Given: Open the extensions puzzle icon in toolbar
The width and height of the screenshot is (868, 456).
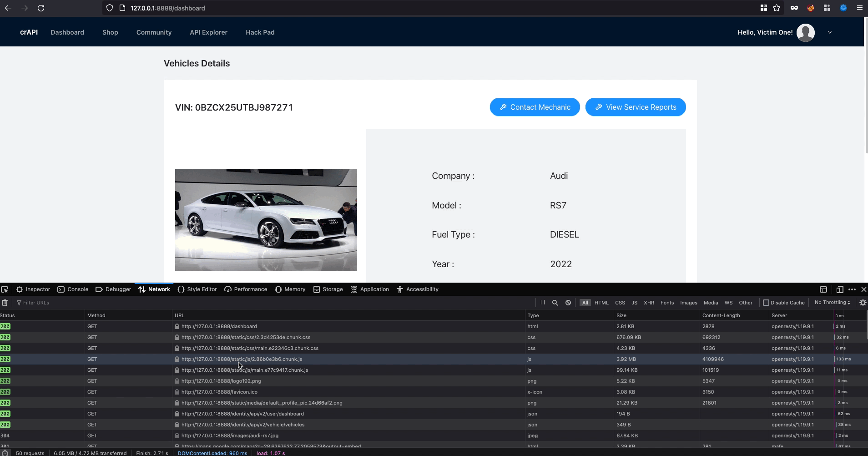Looking at the screenshot, I should pos(827,8).
